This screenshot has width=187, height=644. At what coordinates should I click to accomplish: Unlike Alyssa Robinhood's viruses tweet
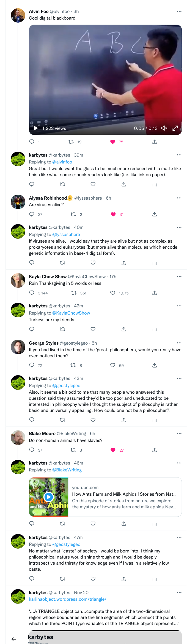point(113,214)
